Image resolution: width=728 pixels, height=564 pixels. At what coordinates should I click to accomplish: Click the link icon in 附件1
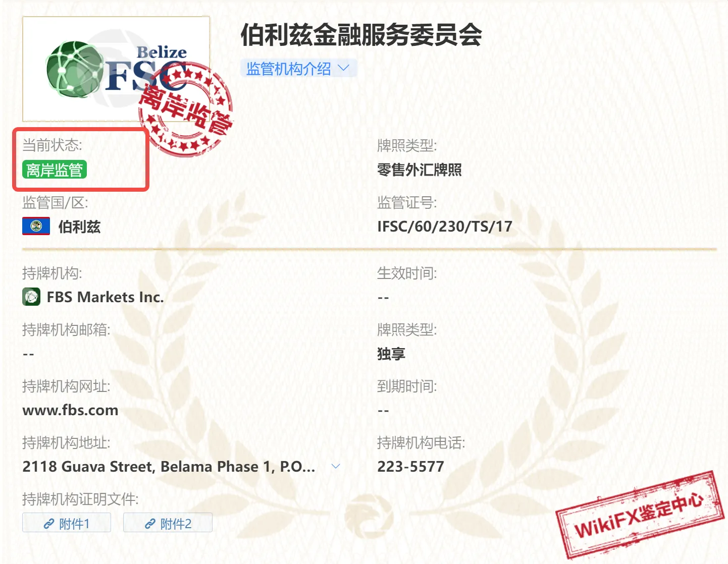coord(49,524)
